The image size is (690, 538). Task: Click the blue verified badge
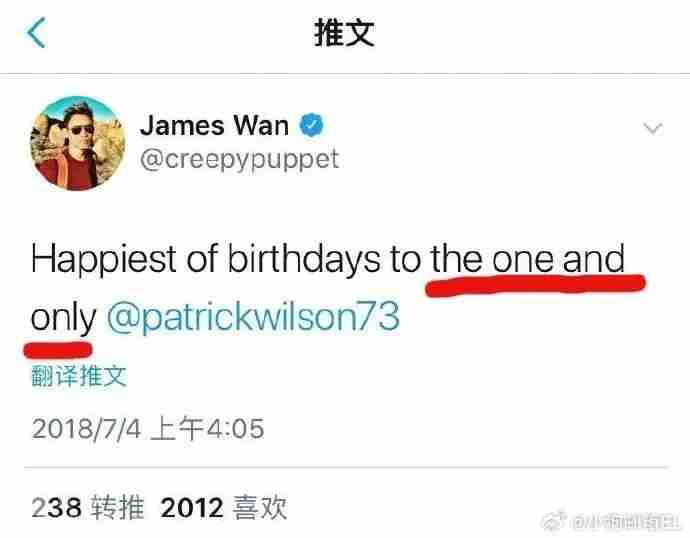[x=312, y=125]
